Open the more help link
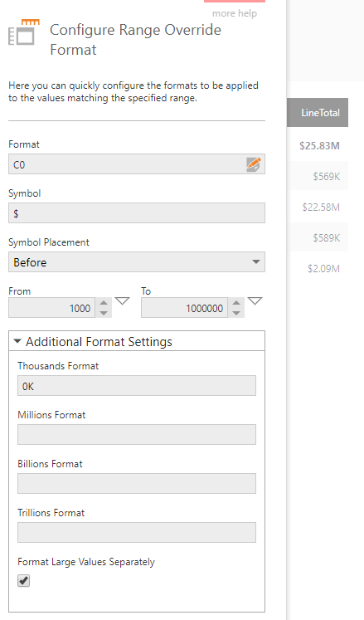Screen dimensions: 364x620 [x=235, y=13]
